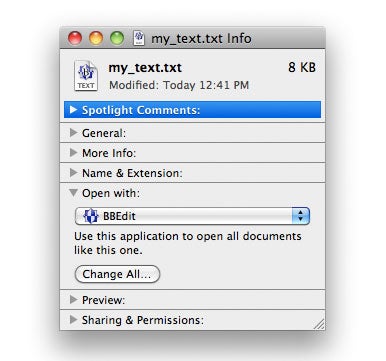The image size is (386, 361).
Task: Expand the General section triangle
Action: 73,133
